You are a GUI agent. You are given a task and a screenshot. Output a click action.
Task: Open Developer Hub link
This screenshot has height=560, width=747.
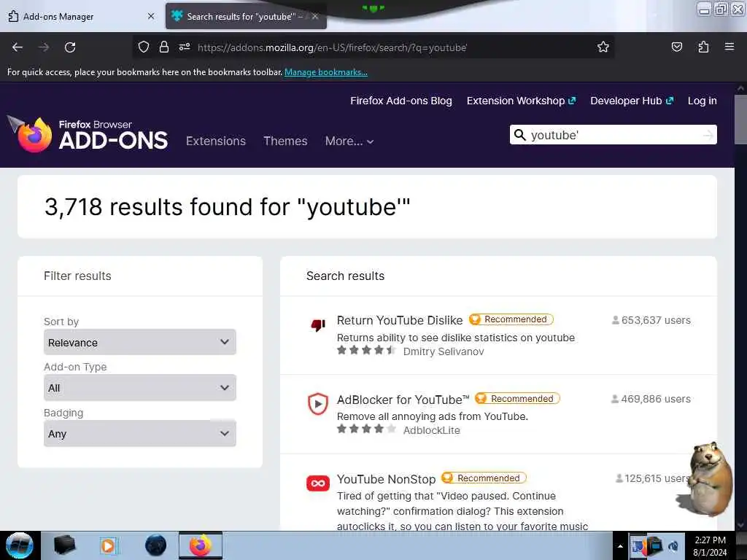point(632,101)
